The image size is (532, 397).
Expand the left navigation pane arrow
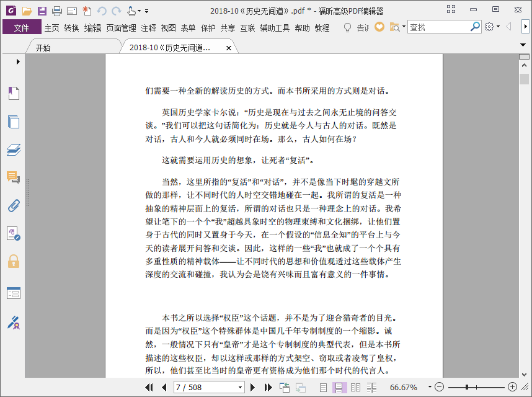pyautogui.click(x=18, y=62)
